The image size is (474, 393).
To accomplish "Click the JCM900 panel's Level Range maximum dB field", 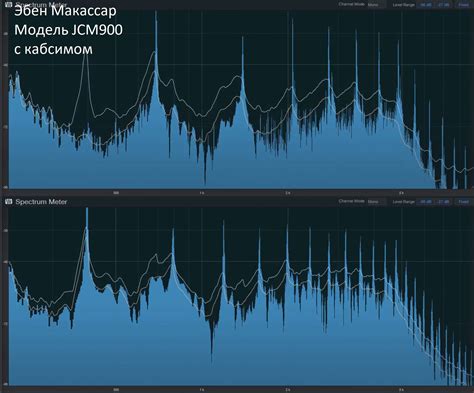I will 443,5.
